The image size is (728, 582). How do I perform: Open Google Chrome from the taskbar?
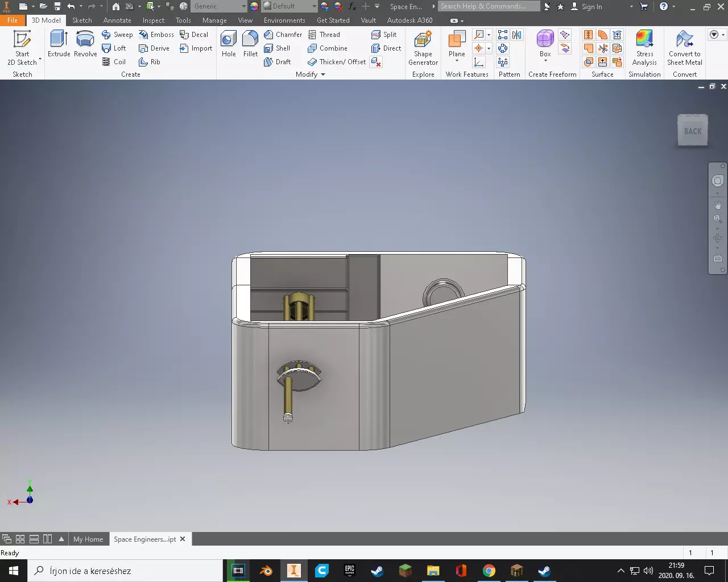(489, 571)
